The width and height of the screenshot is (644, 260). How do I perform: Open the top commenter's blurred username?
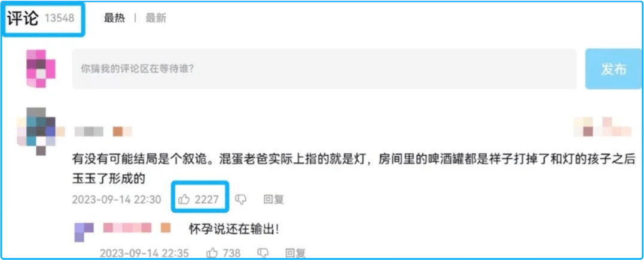88,132
